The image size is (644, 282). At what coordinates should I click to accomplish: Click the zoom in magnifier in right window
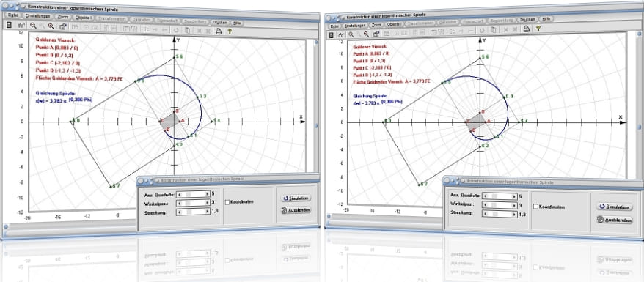pyautogui.click(x=366, y=34)
